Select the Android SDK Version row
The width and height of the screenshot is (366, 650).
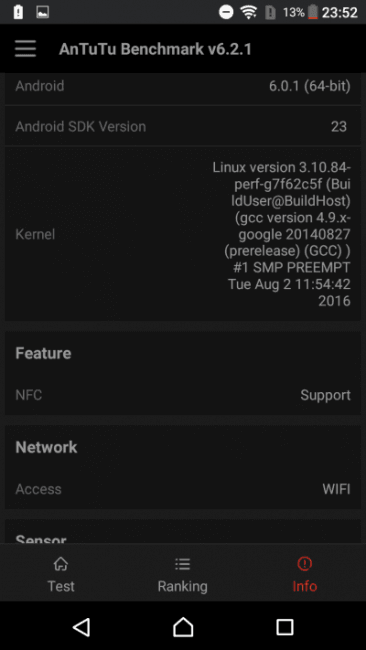click(x=183, y=126)
